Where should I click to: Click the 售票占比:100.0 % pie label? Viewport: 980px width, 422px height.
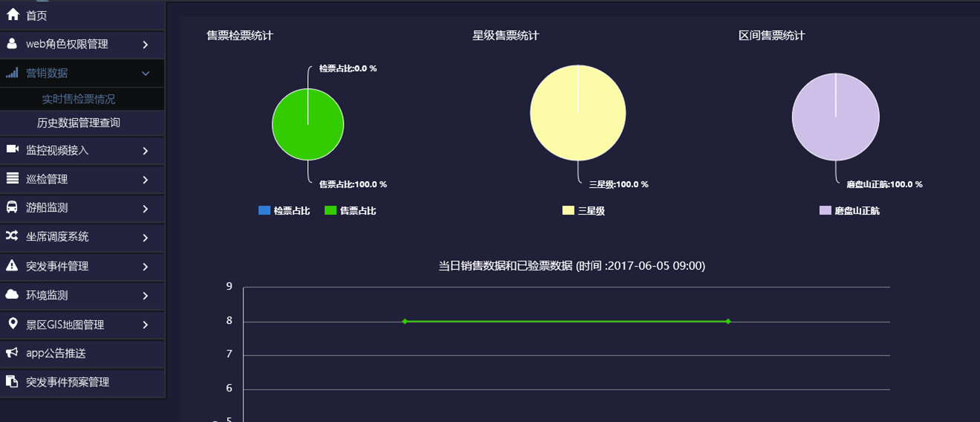(x=353, y=184)
